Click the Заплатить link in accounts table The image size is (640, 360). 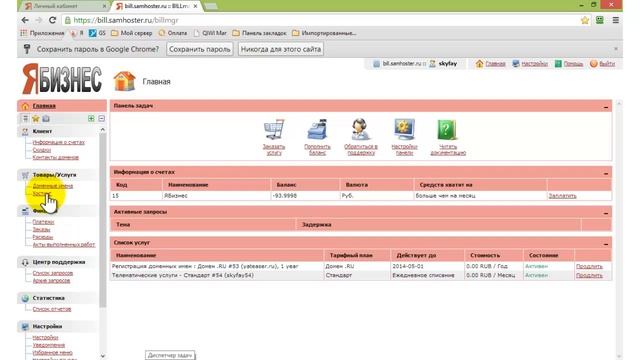(x=562, y=196)
